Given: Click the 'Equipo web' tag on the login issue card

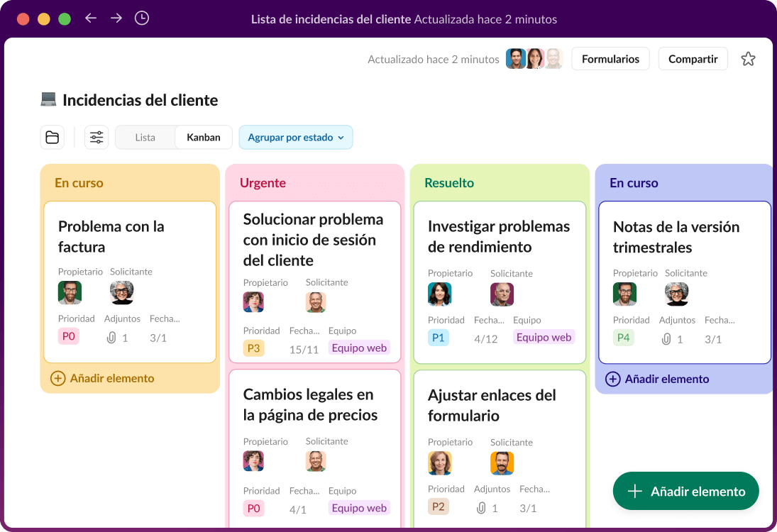Looking at the screenshot, I should (x=359, y=348).
